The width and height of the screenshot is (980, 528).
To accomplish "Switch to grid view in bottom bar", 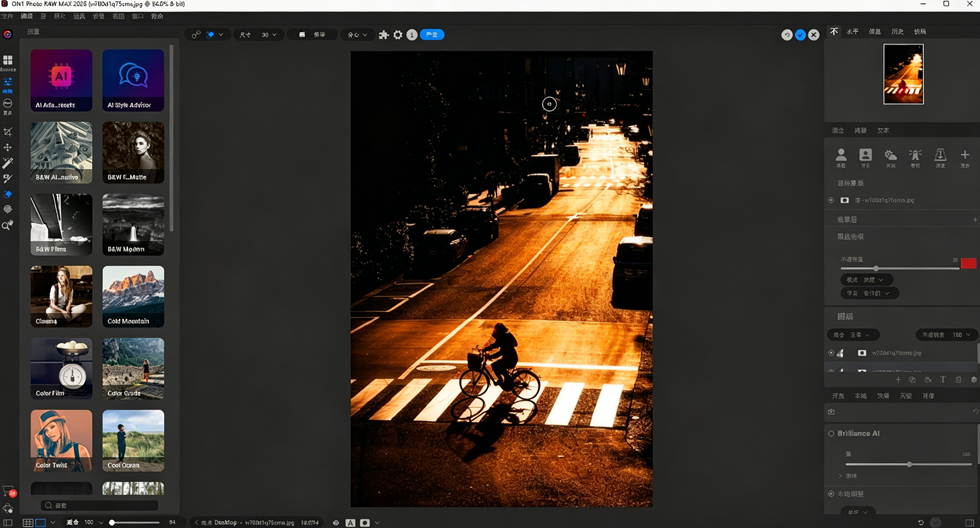I will (28, 523).
